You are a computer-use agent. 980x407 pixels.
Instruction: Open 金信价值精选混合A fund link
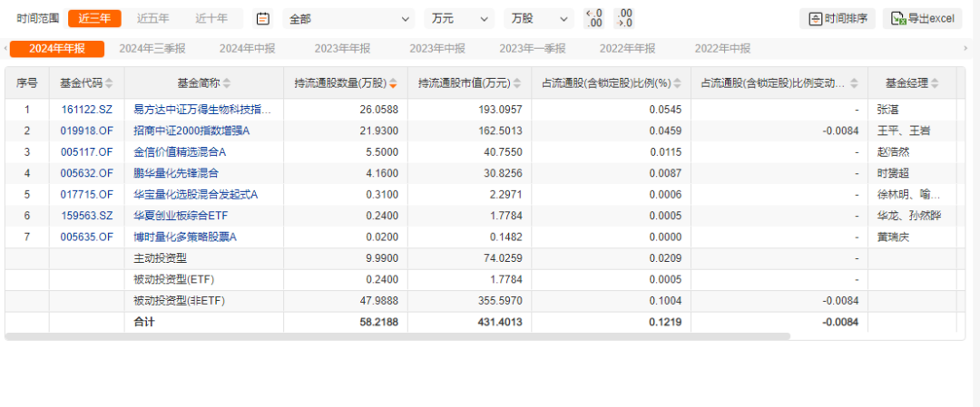(180, 152)
